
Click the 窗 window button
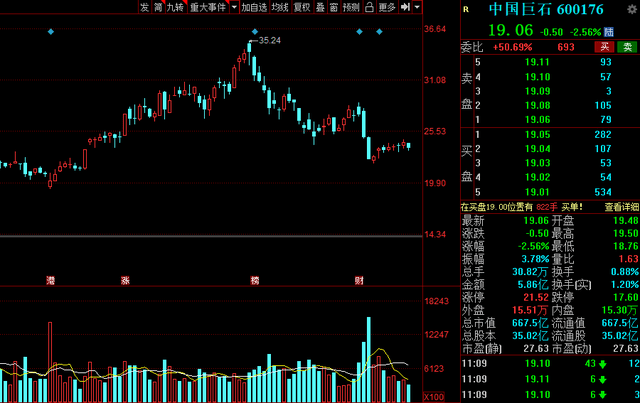point(334,7)
